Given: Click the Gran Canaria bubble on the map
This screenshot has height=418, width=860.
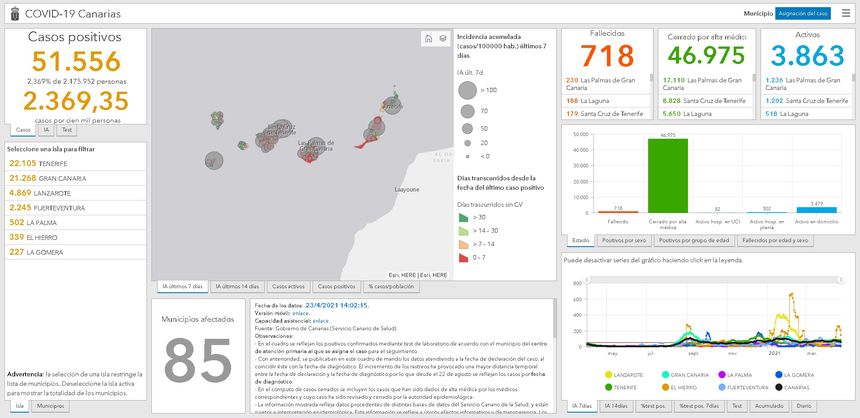Looking at the screenshot, I should [316, 146].
